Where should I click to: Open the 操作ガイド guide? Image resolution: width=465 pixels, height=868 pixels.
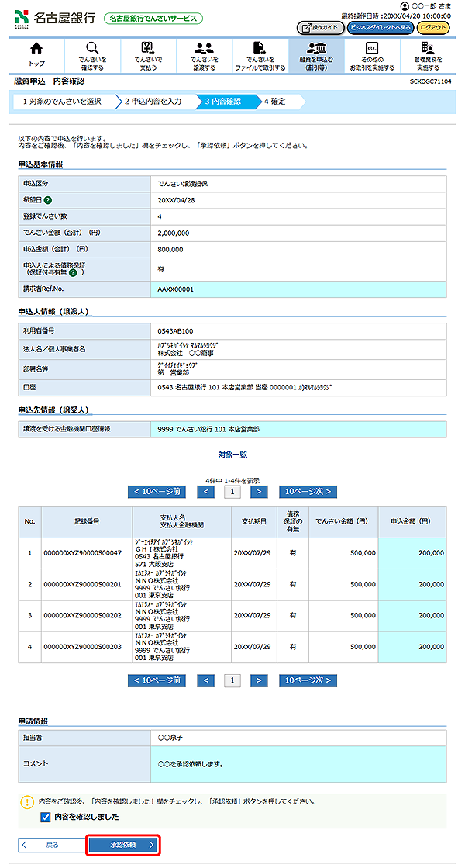tap(319, 28)
